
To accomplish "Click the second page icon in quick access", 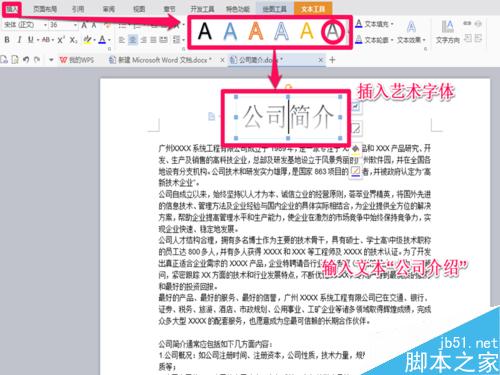I will point(15,60).
